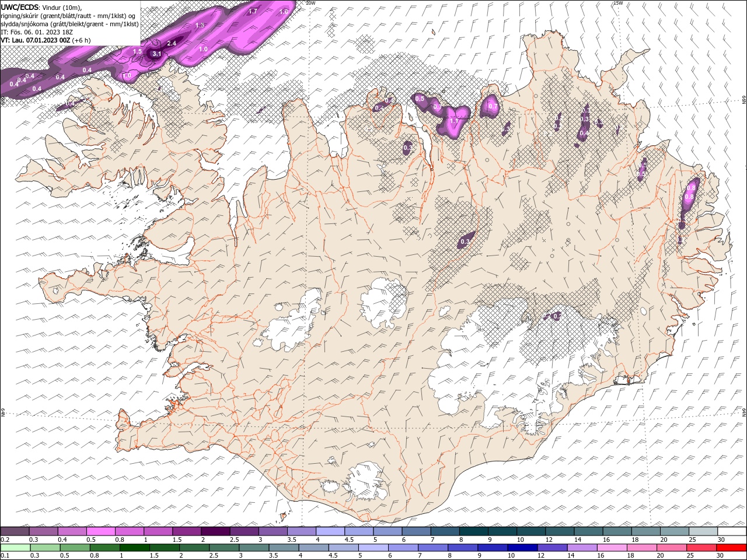Click the lower scale red swatch labeled 25

(702, 548)
